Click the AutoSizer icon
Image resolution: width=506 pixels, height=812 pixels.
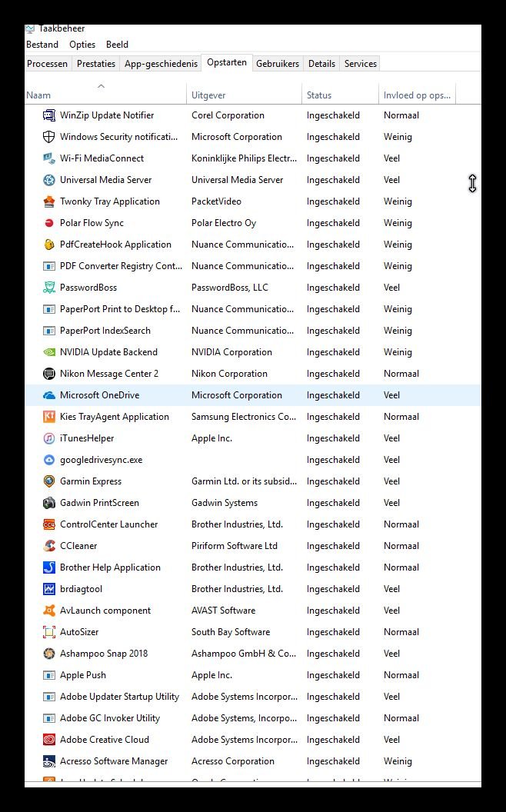[x=48, y=632]
